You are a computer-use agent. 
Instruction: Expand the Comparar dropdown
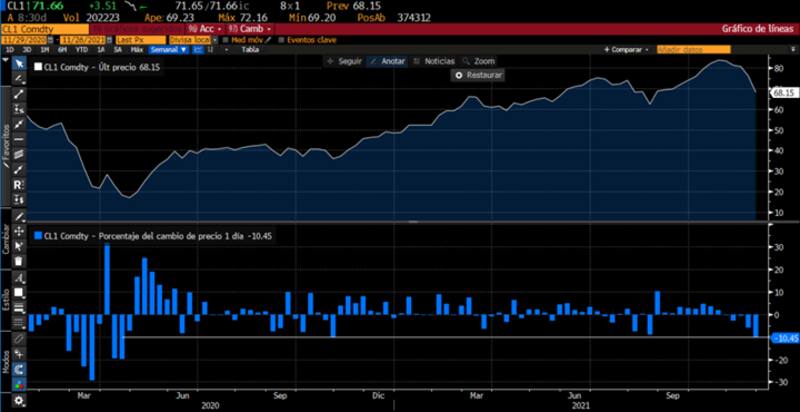pyautogui.click(x=628, y=49)
